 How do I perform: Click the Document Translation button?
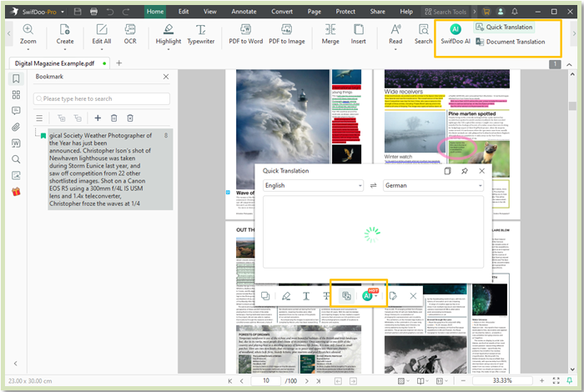click(509, 42)
